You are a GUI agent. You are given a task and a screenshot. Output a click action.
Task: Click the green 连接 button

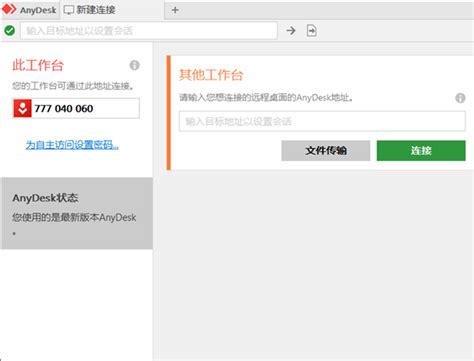pyautogui.click(x=421, y=150)
